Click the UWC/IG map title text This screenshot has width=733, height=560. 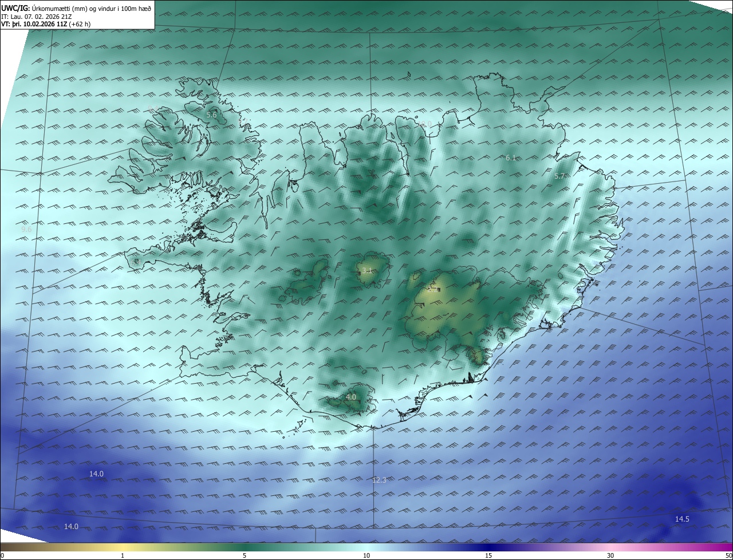[x=76, y=7]
